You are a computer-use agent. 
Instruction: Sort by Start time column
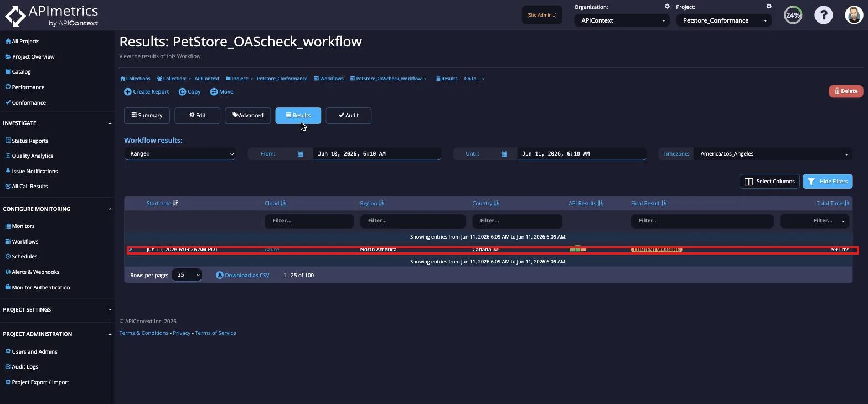click(x=162, y=203)
